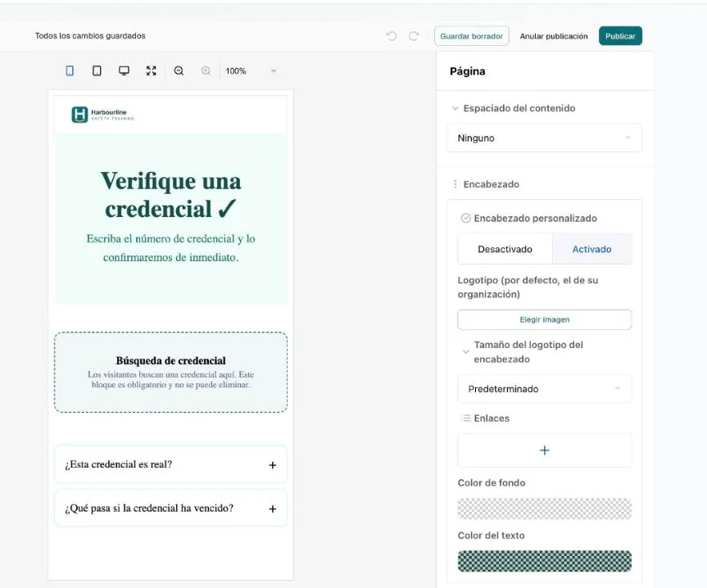This screenshot has width=707, height=588.
Task: Publish the page with Publicar
Action: point(620,36)
